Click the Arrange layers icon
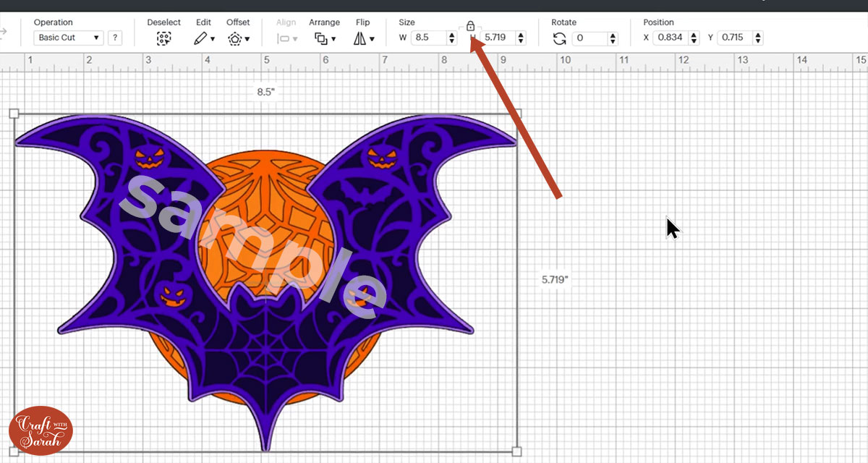Screen dimensions: 868x463 click(322, 37)
